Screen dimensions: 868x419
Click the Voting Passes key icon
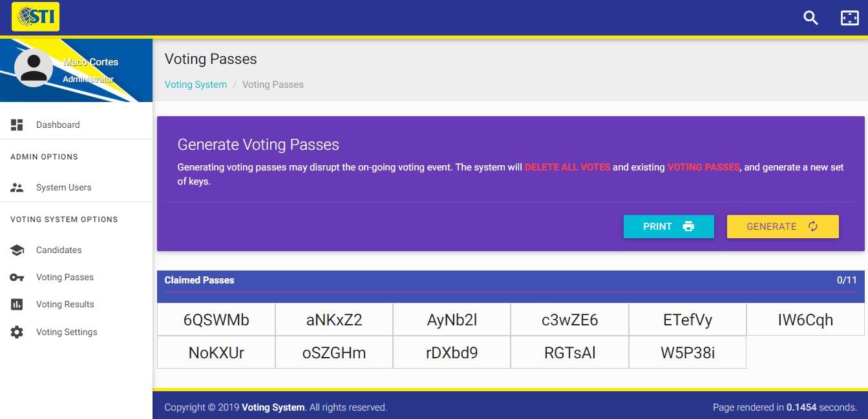[17, 277]
